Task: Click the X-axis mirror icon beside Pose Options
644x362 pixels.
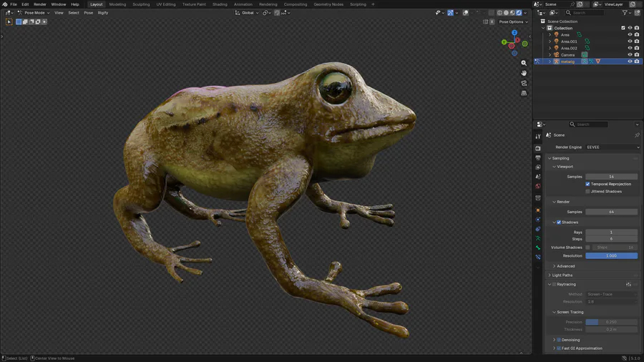Action: [492, 21]
